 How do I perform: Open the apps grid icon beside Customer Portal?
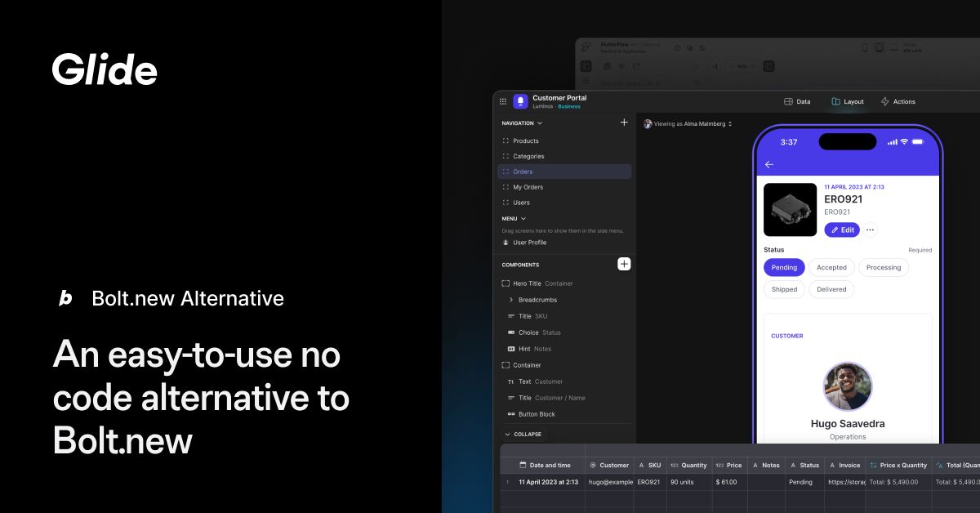tap(503, 101)
